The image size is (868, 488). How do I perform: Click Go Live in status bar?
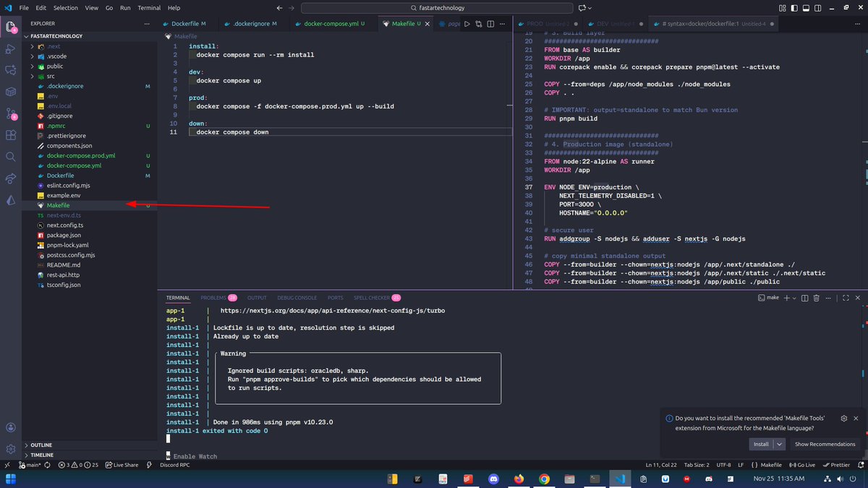[802, 465]
